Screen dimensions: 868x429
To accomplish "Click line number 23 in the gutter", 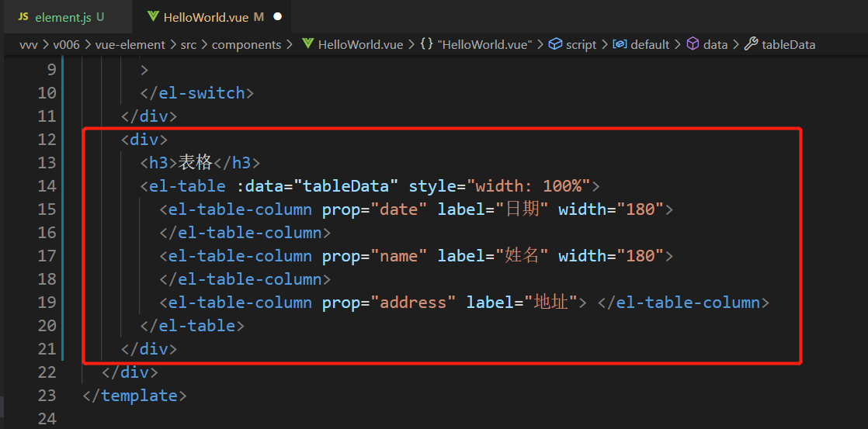I will tap(47, 396).
